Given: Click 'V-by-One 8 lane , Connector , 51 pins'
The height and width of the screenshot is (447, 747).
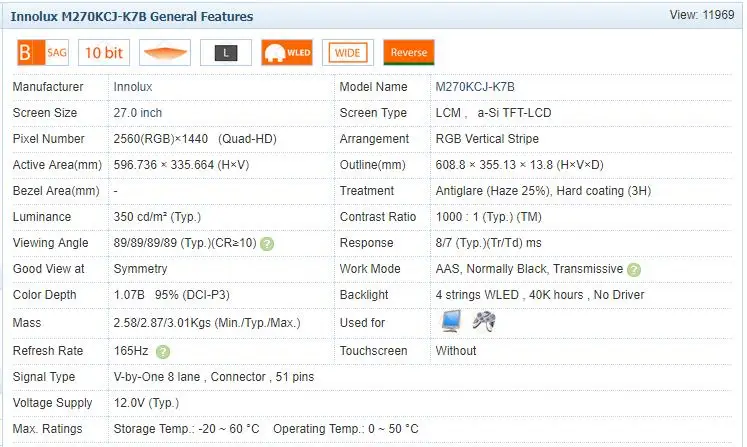Looking at the screenshot, I should [x=214, y=377].
